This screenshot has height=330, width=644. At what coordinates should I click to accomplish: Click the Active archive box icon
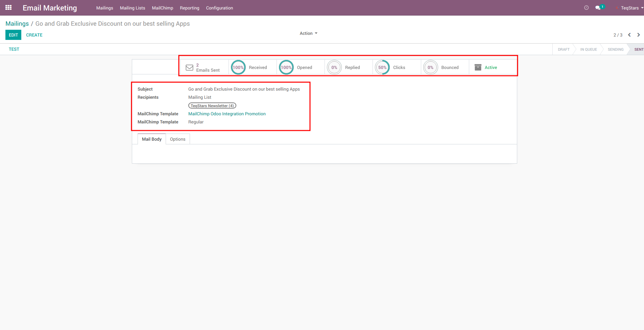pos(478,67)
